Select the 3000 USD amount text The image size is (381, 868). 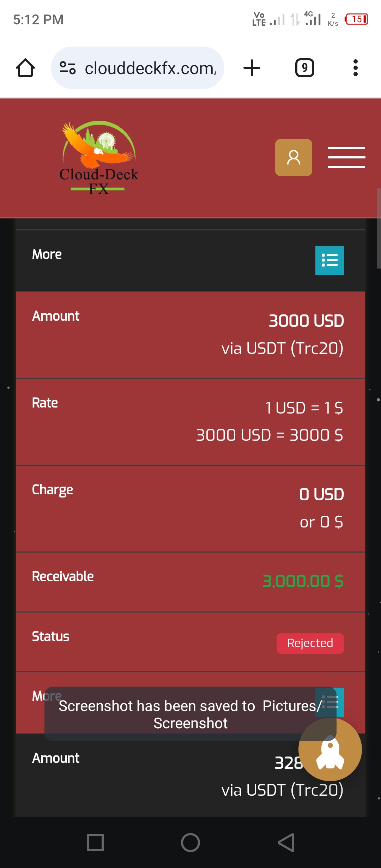coord(306,321)
